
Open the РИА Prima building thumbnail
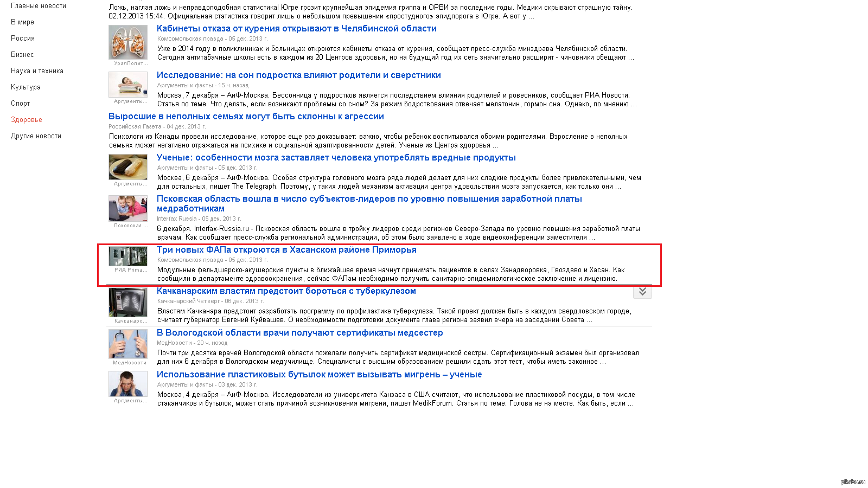tap(128, 256)
